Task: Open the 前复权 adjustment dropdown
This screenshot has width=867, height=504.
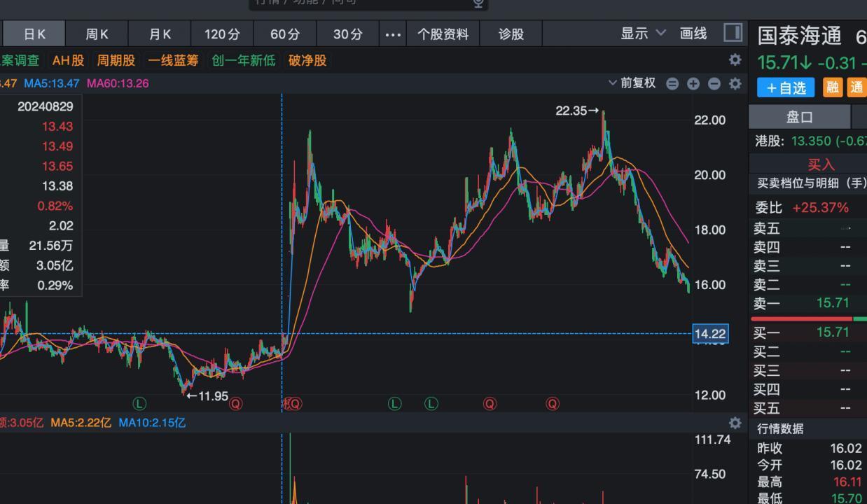Action: (x=632, y=83)
